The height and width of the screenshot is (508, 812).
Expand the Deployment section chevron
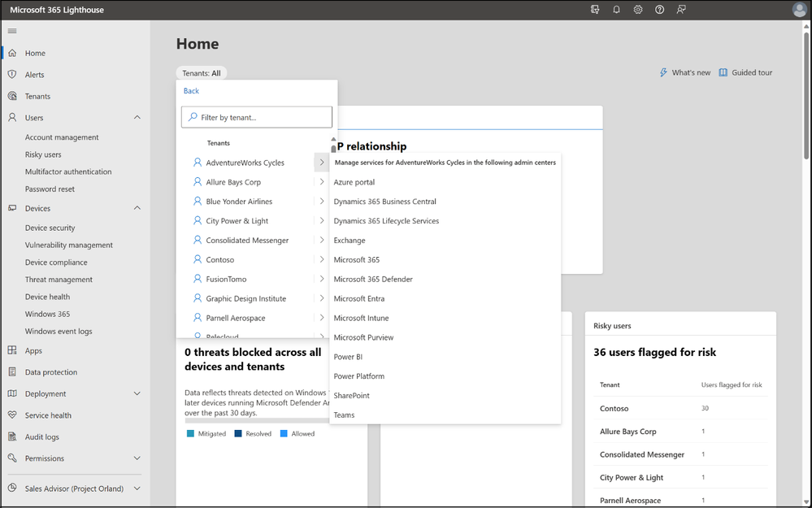tap(137, 393)
